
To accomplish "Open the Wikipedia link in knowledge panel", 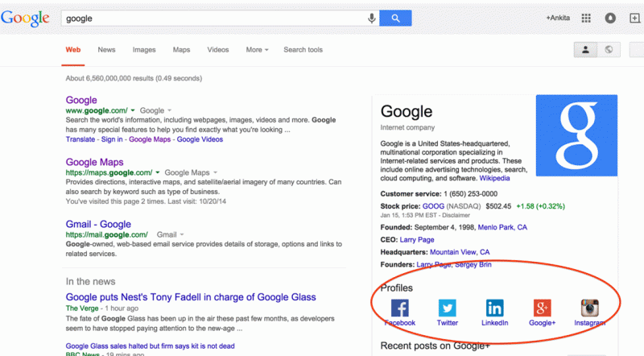I will [494, 178].
